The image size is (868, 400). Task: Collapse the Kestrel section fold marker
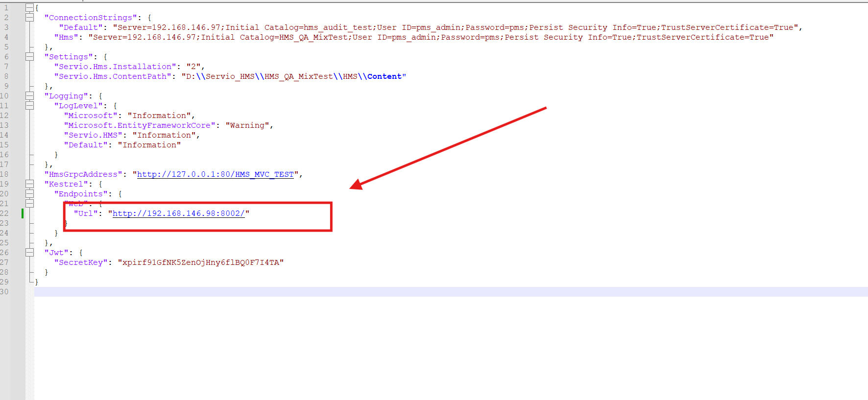click(x=29, y=184)
